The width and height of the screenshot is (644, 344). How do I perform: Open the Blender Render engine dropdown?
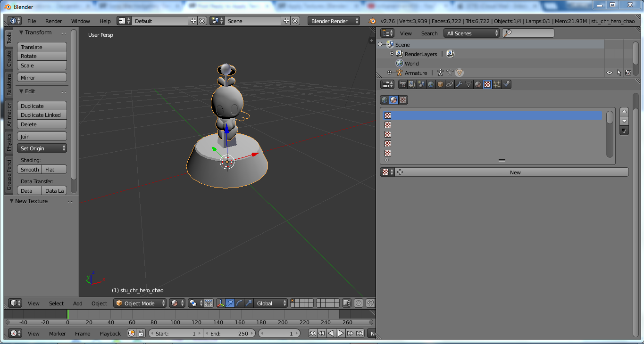click(x=334, y=21)
